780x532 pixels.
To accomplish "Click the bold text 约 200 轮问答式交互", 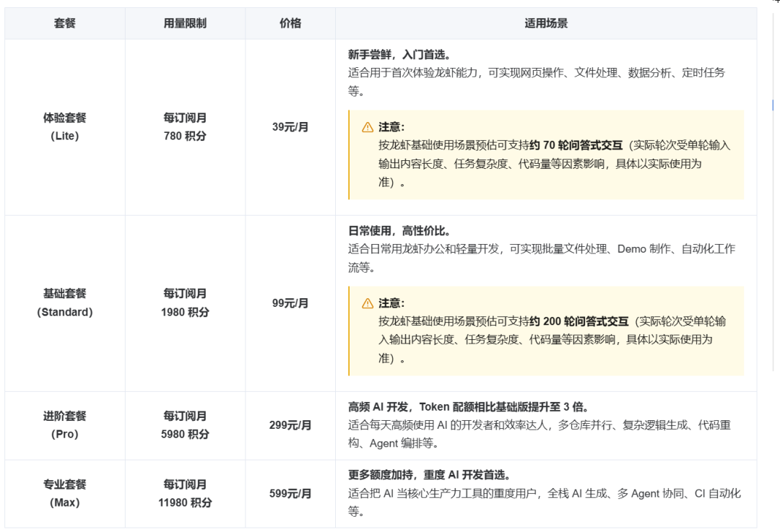I will [579, 321].
